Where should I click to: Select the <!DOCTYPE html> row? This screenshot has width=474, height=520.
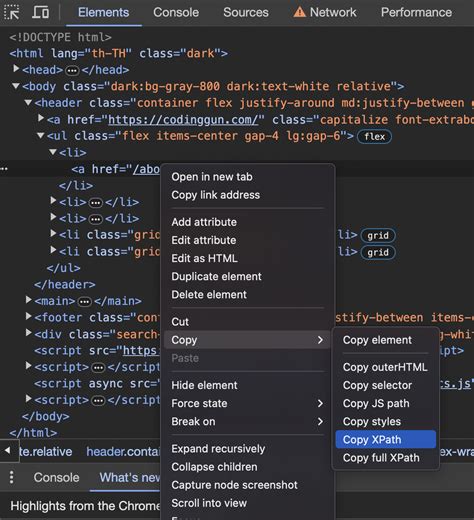point(61,37)
